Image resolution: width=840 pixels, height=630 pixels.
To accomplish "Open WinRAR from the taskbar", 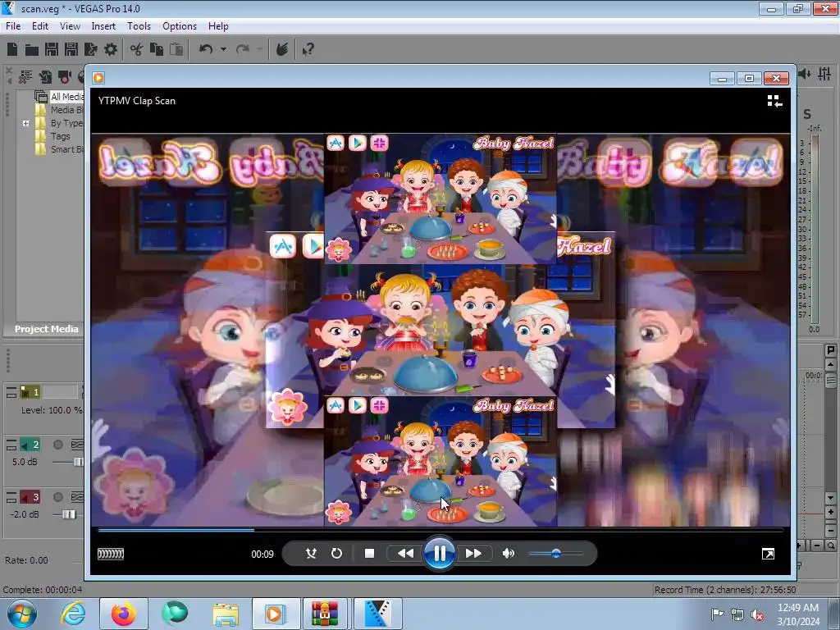I will click(x=325, y=614).
